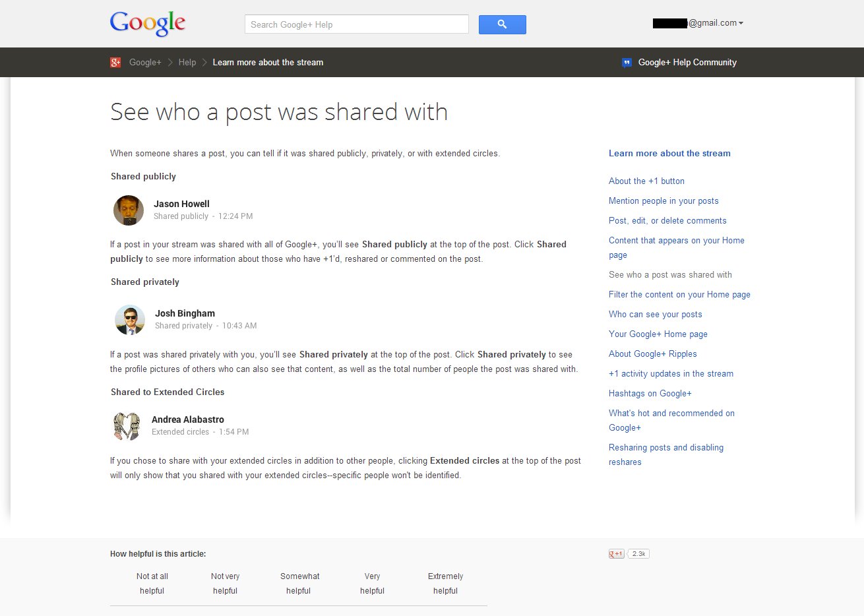
Task: Rate the article as Somewhat helpful
Action: 299,583
